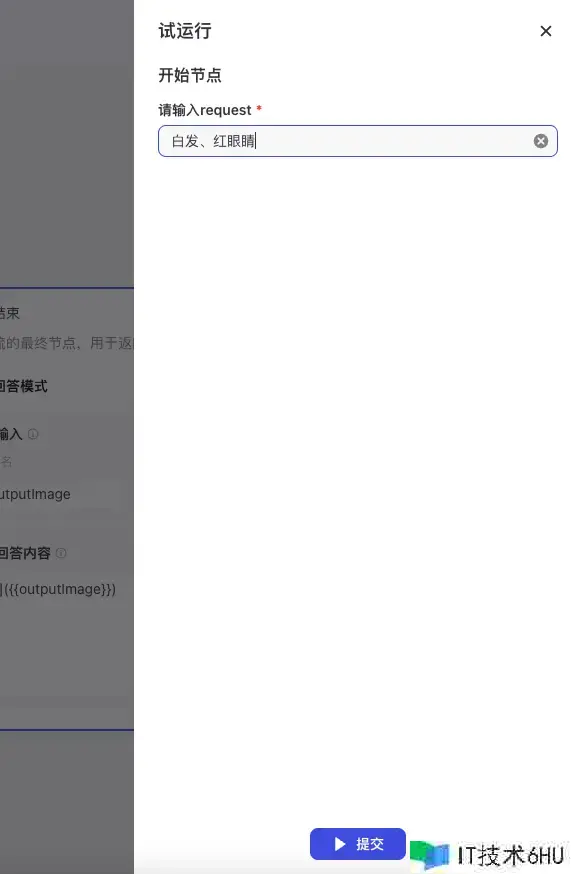Submit the test run with the 提交 text
Viewport: 571px width, 874px height.
[x=370, y=844]
